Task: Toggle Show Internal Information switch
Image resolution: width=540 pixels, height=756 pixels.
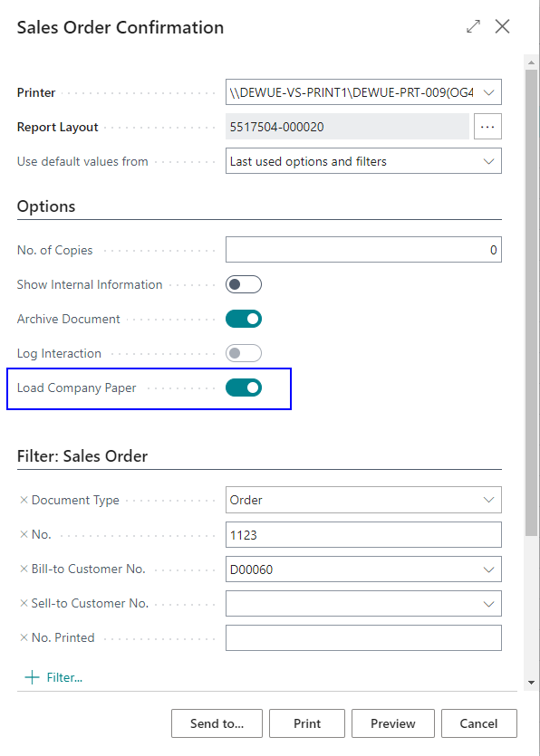Action: [244, 284]
